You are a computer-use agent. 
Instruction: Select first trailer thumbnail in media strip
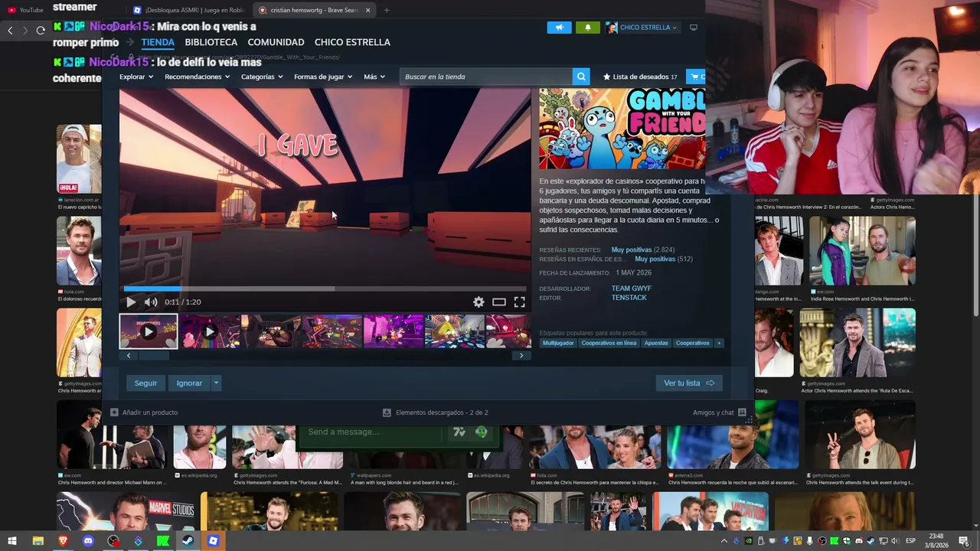[x=149, y=331]
